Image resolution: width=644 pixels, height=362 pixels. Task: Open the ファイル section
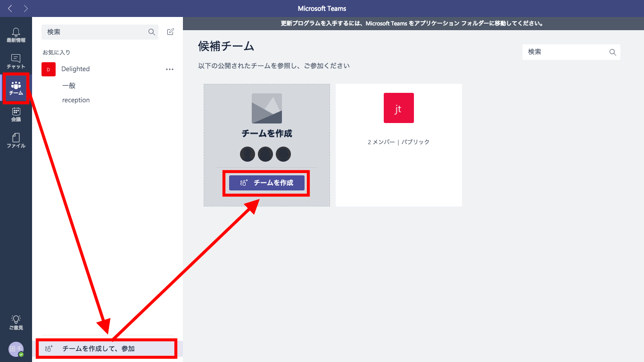pyautogui.click(x=16, y=140)
